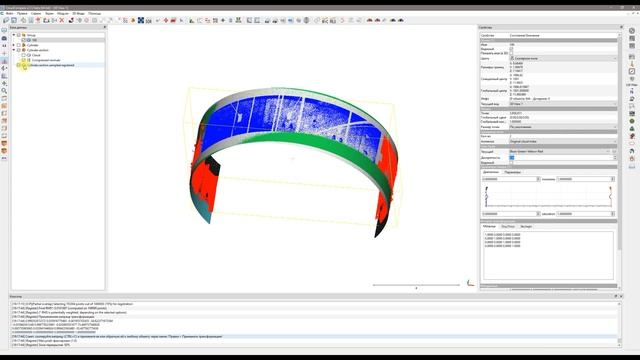Click the check-mark box icon in right toolbar
Viewport: 640px width, 360px height.
(632, 71)
